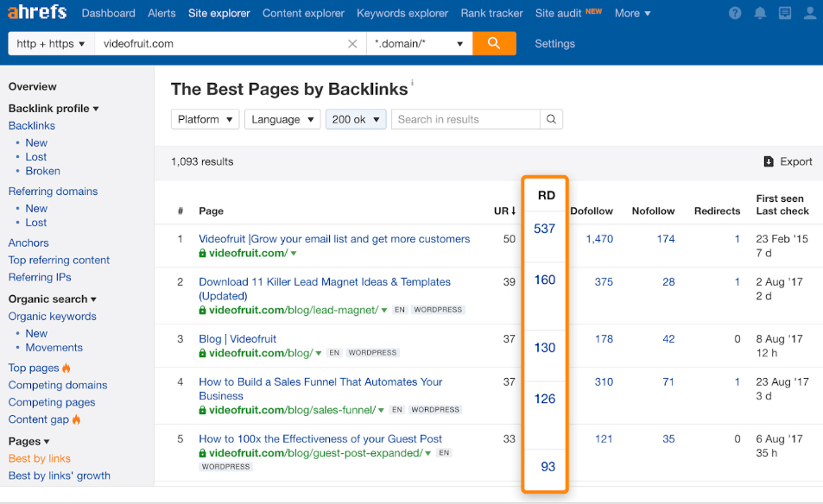Open Competing pages in the sidebar

(x=52, y=402)
